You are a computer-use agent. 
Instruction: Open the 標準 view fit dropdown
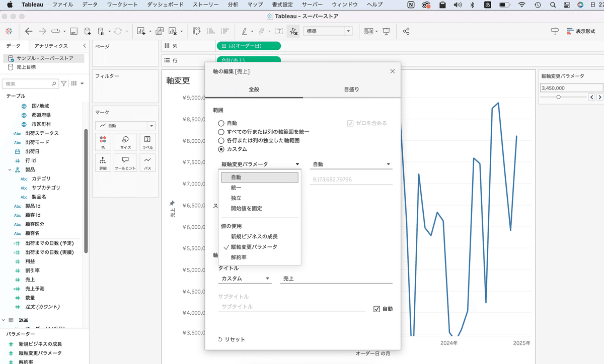coord(328,31)
